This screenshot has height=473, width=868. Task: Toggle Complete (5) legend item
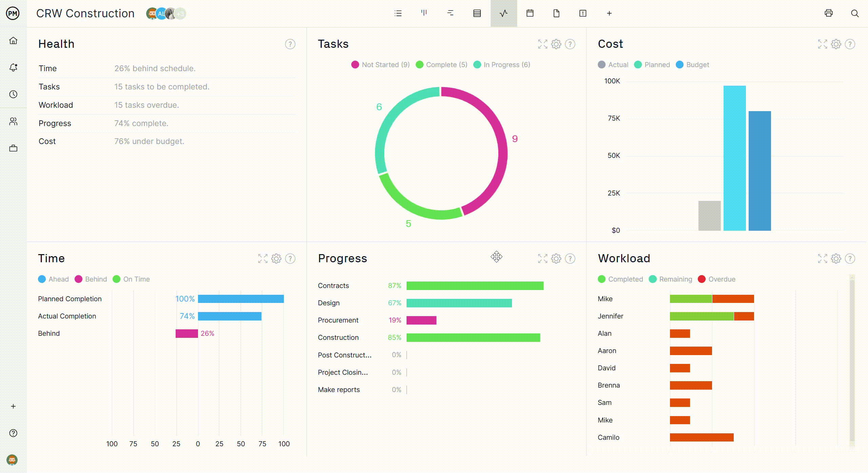(441, 65)
